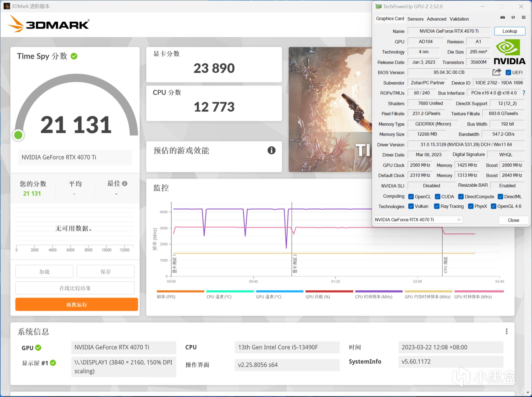Open the Advanced tab

(436, 19)
